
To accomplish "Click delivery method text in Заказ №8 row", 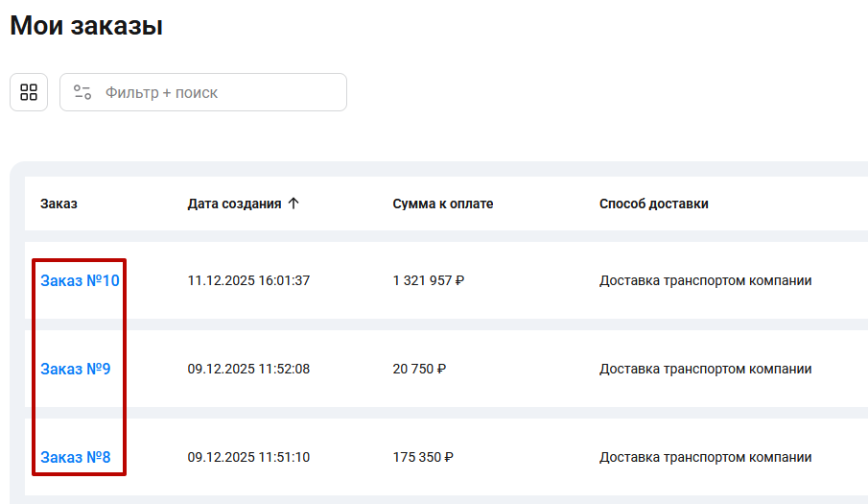I will (705, 457).
